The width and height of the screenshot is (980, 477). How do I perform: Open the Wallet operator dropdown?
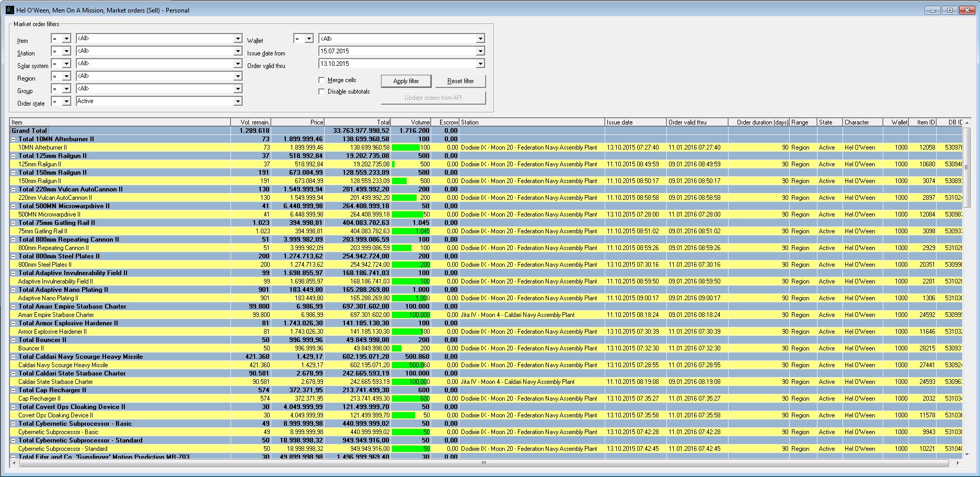click(x=309, y=39)
